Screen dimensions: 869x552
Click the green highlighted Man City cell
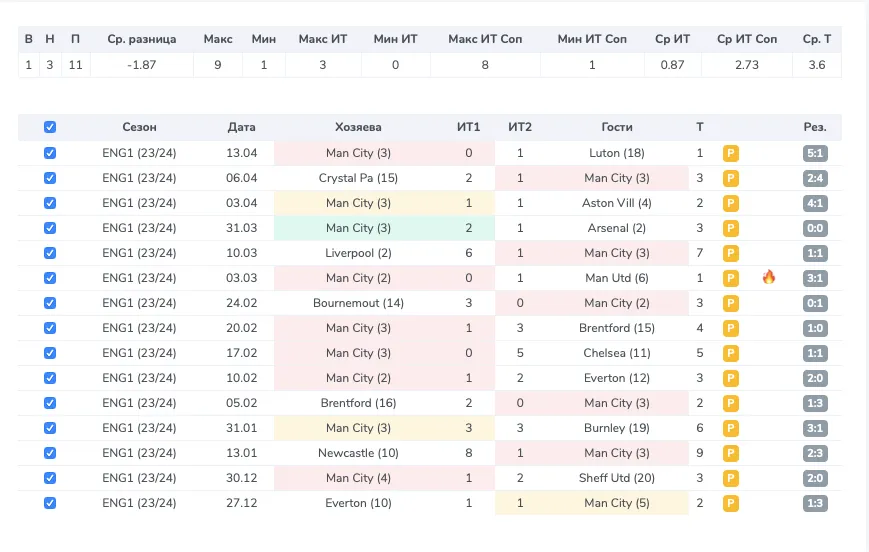358,228
